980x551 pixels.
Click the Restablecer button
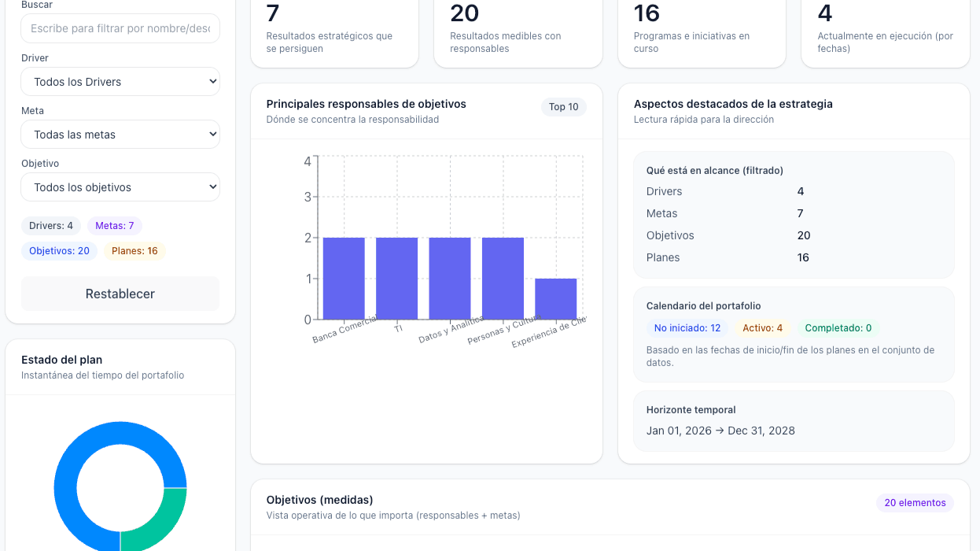120,293
